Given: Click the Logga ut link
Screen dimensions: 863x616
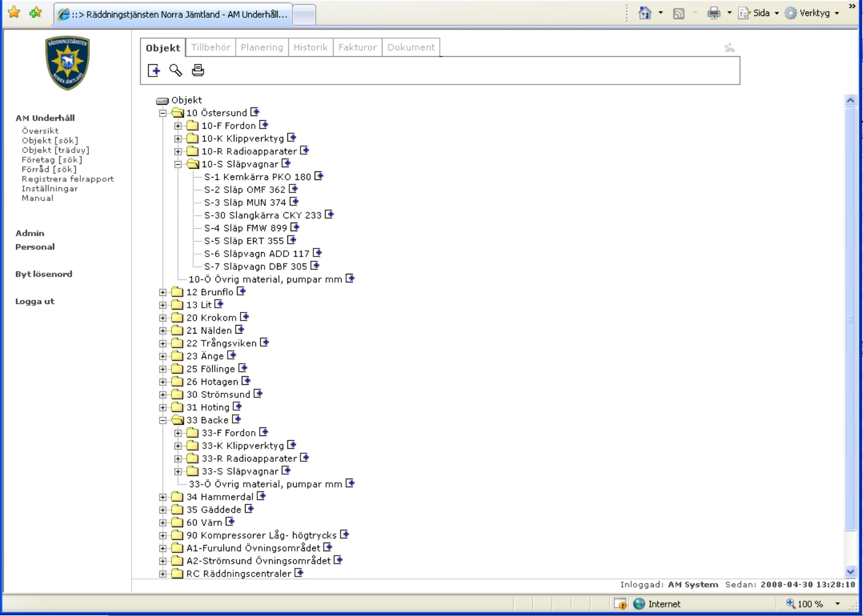Looking at the screenshot, I should [x=35, y=302].
